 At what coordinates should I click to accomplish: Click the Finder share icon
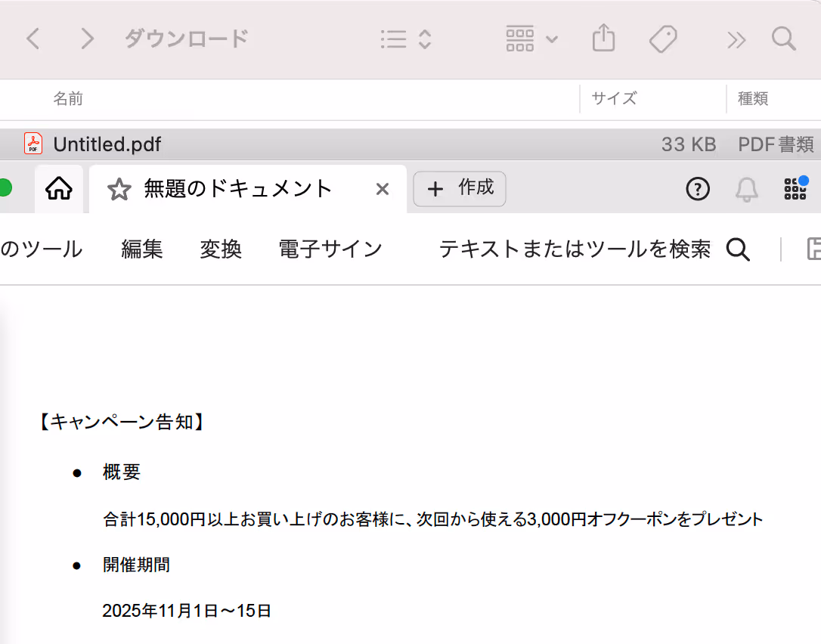(603, 39)
